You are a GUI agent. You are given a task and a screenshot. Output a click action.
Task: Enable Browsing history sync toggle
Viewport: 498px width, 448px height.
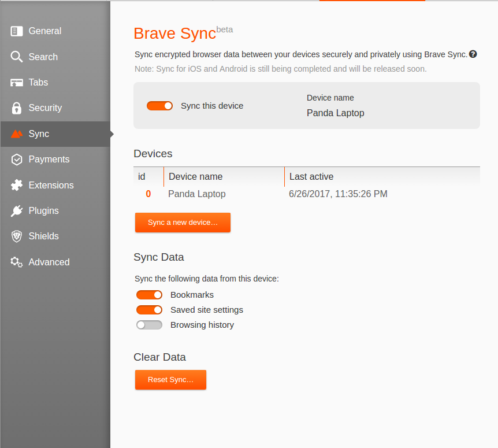149,325
